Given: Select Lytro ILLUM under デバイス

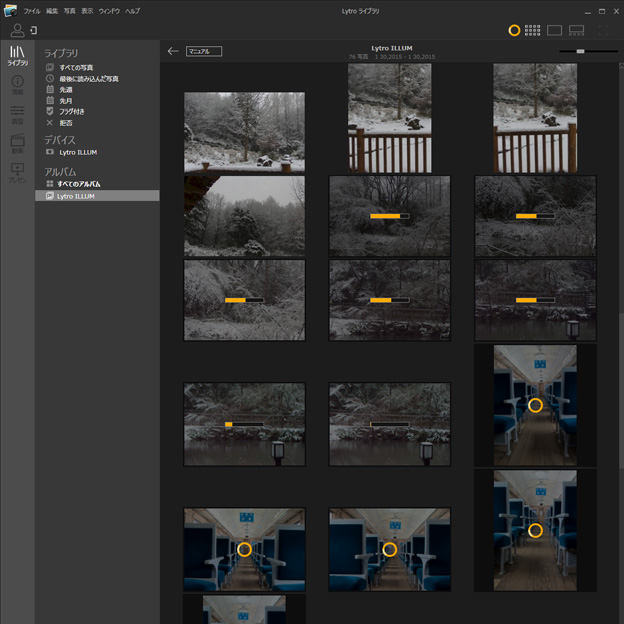Looking at the screenshot, I should click(77, 152).
